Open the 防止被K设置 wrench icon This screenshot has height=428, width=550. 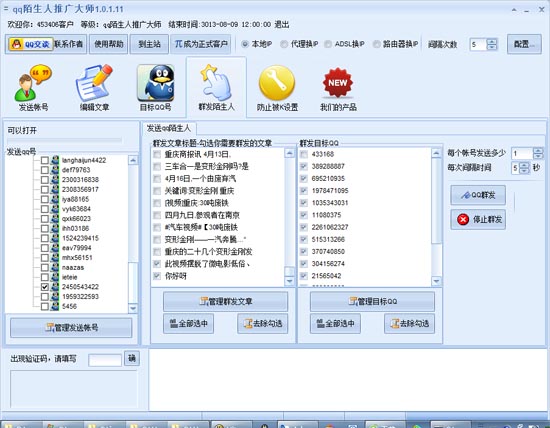tap(277, 88)
